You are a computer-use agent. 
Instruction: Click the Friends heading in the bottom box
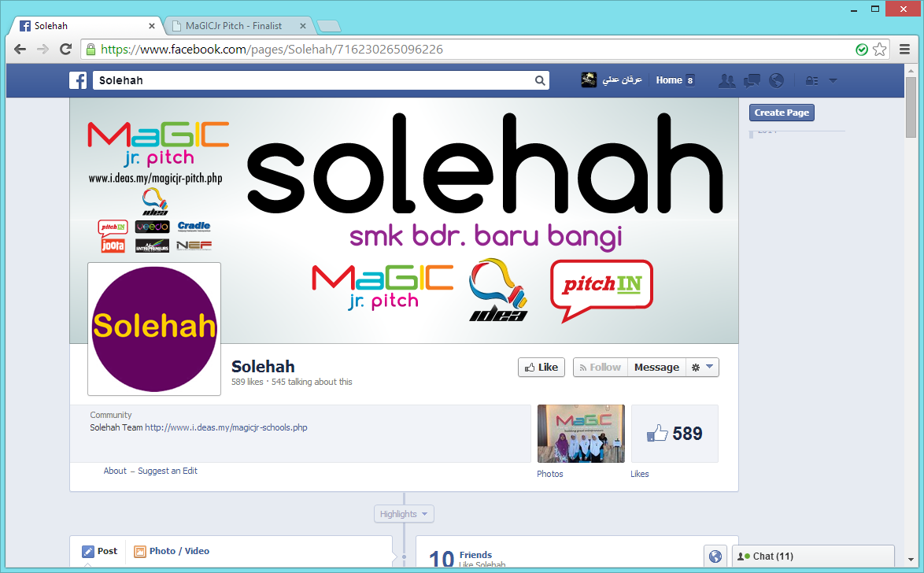pos(475,555)
